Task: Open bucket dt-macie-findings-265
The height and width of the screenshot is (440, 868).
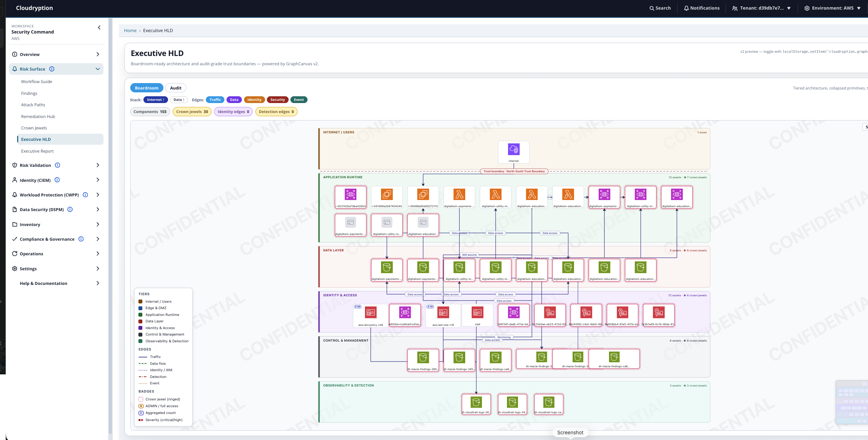Action: pyautogui.click(x=423, y=360)
